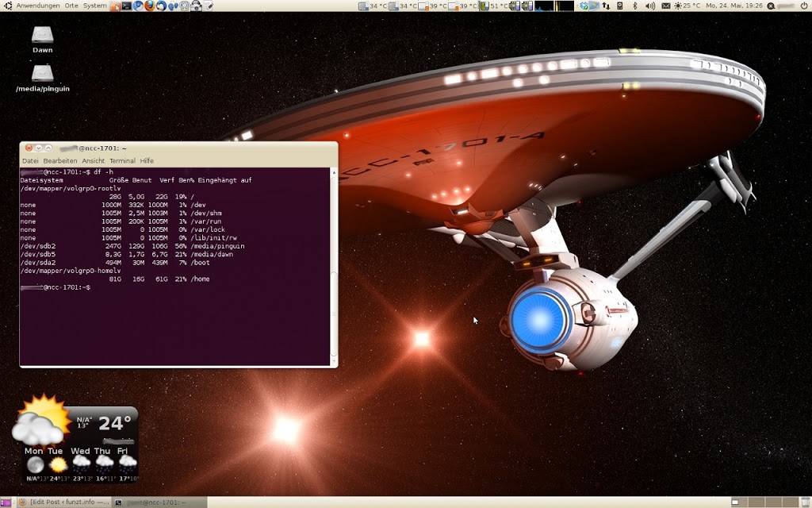The height and width of the screenshot is (508, 812).
Task: Click the /dev/mapper/volgrp0-homelv text line
Action: tap(71, 271)
